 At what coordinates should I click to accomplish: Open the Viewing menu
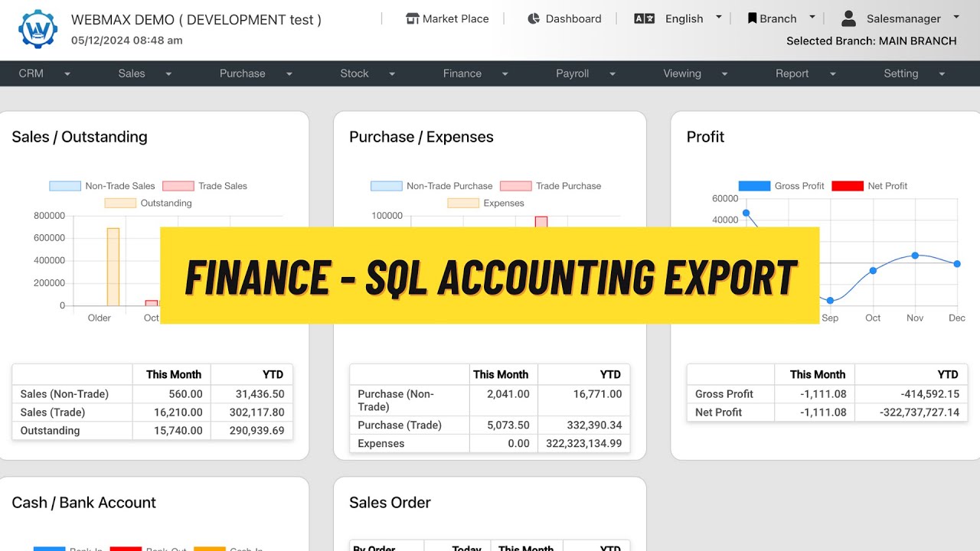[x=695, y=73]
